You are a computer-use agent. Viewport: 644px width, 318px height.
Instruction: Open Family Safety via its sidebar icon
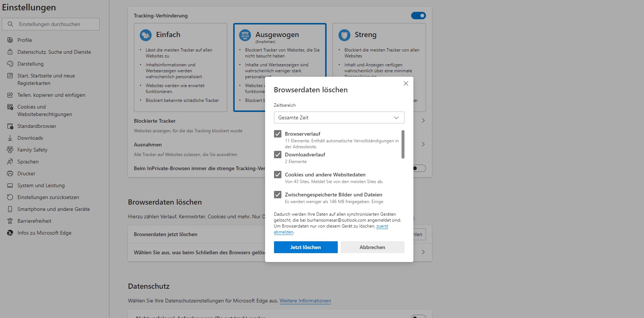(10, 150)
